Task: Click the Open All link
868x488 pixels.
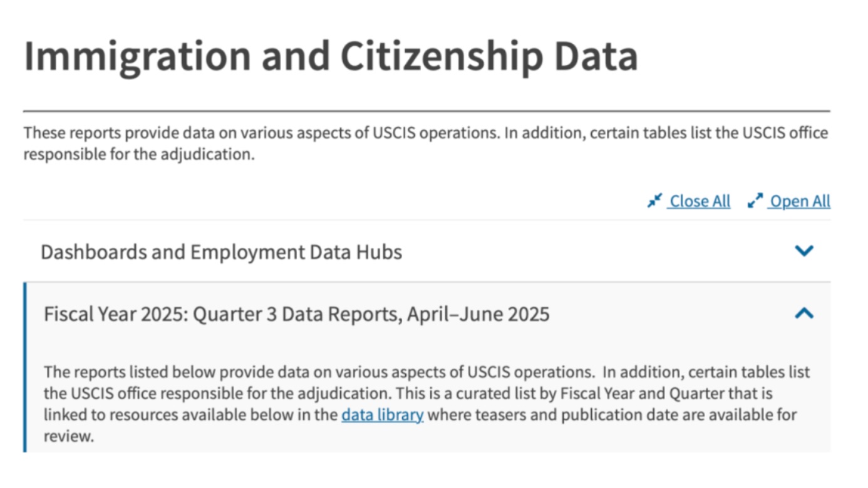Action: (x=800, y=201)
